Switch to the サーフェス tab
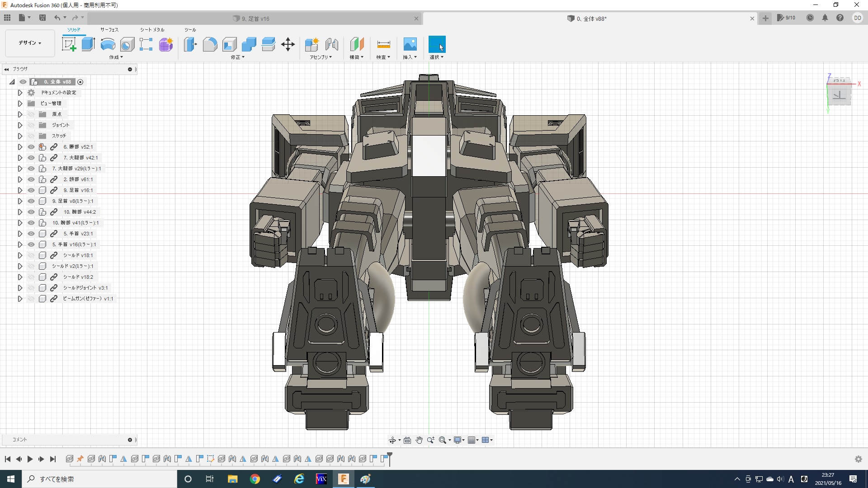Image resolution: width=868 pixels, height=488 pixels. coord(109,30)
